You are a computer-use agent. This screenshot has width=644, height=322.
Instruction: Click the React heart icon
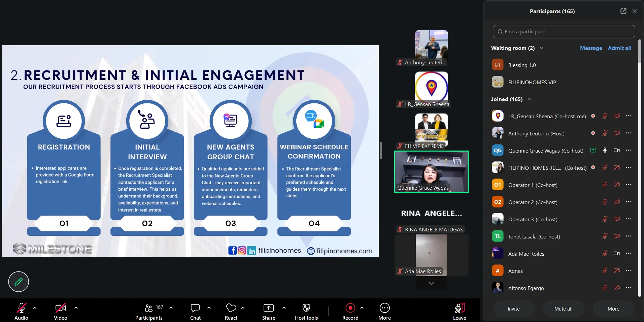[x=231, y=308]
